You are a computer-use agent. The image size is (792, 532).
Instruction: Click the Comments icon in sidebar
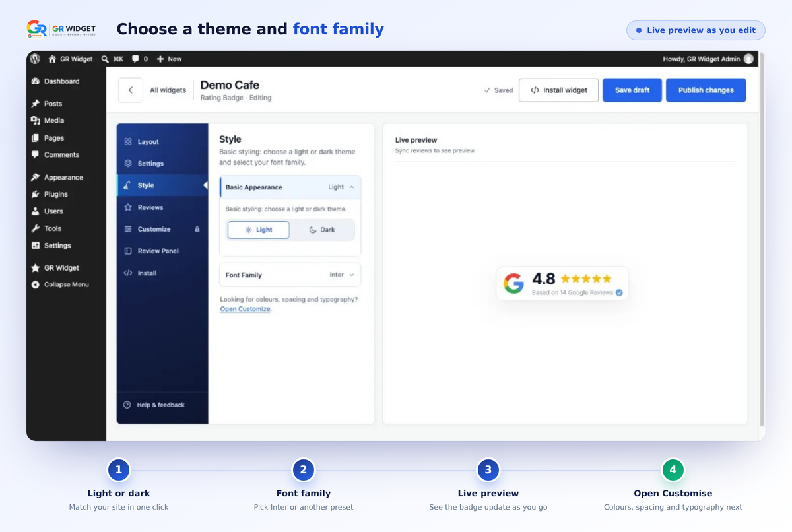36,155
